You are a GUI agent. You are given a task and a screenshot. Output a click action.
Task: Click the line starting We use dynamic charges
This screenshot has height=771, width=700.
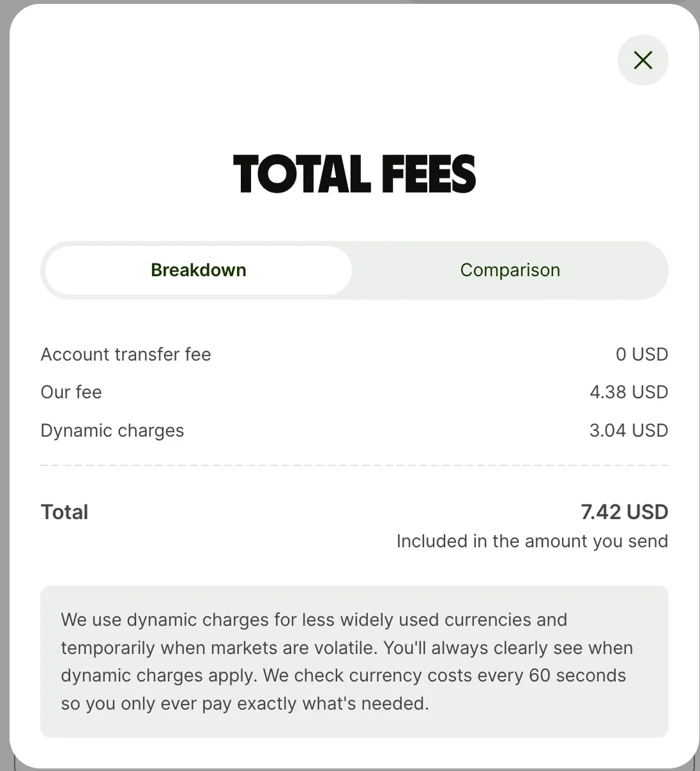[314, 620]
